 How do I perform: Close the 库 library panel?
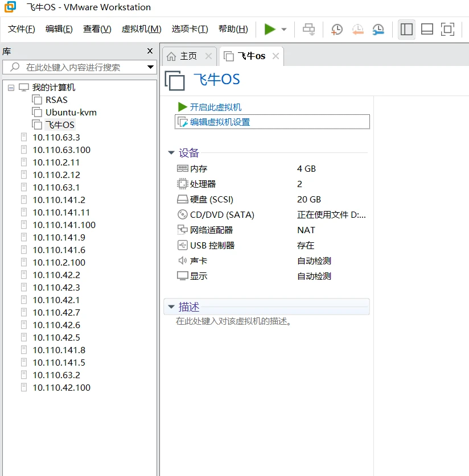point(150,51)
